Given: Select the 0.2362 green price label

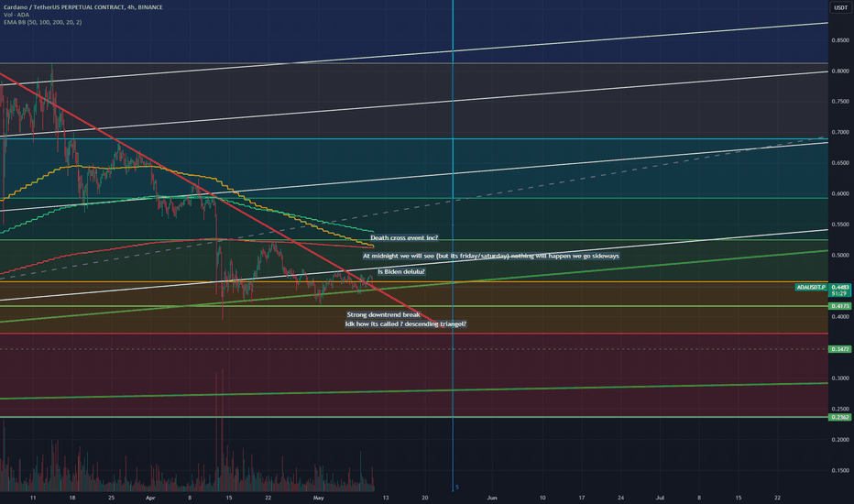Looking at the screenshot, I should 840,417.
